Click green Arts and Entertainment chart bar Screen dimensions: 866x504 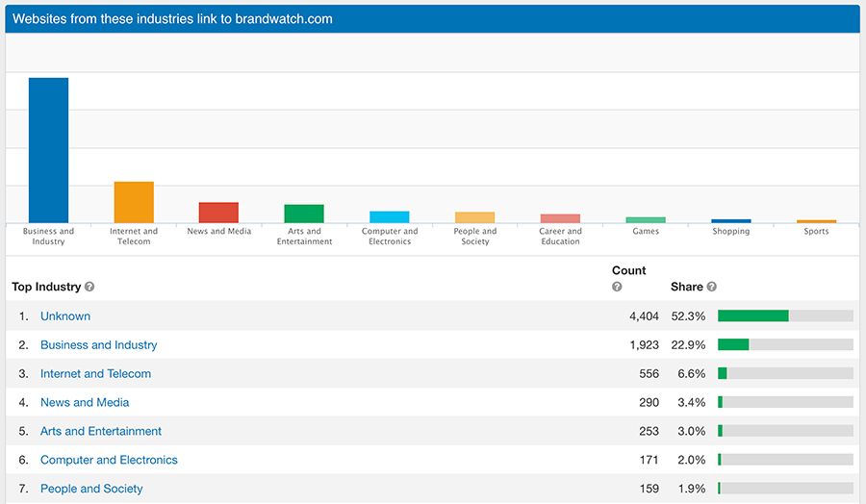pyautogui.click(x=304, y=214)
